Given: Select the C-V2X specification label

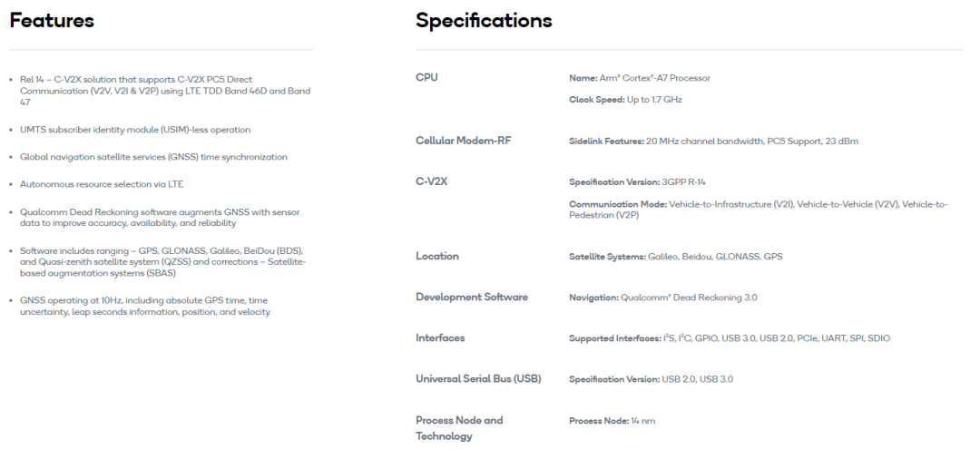Looking at the screenshot, I should coord(432,181).
